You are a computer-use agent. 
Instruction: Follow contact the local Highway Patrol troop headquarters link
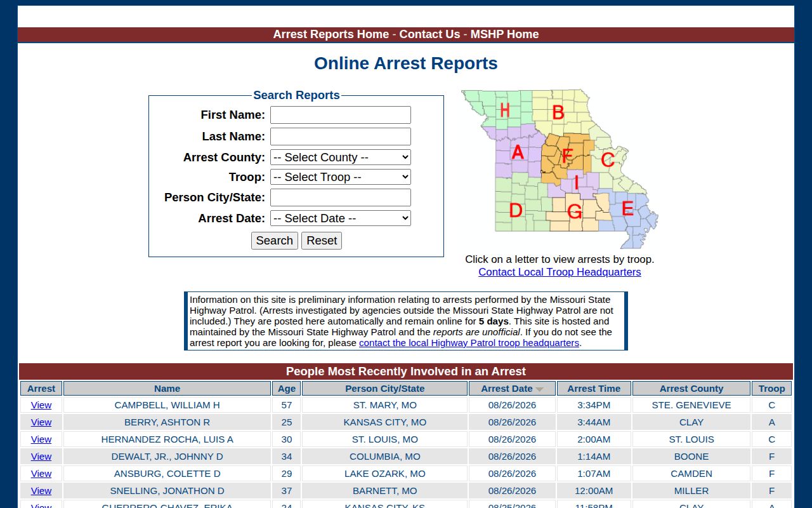tap(469, 343)
